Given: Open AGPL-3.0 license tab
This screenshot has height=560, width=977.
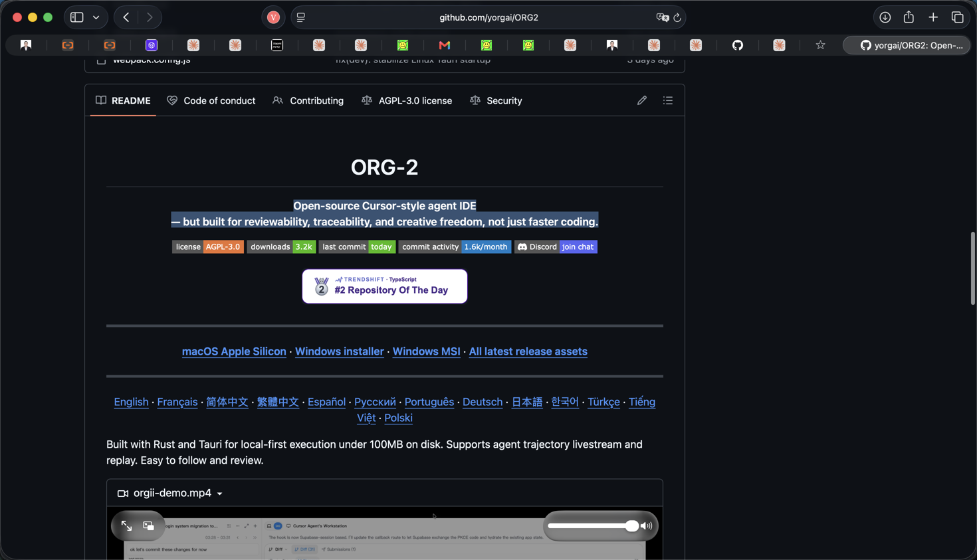Looking at the screenshot, I should tap(407, 100).
